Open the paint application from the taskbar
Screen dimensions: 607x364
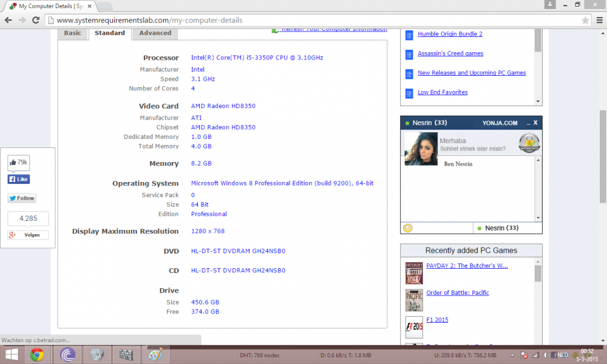(157, 354)
